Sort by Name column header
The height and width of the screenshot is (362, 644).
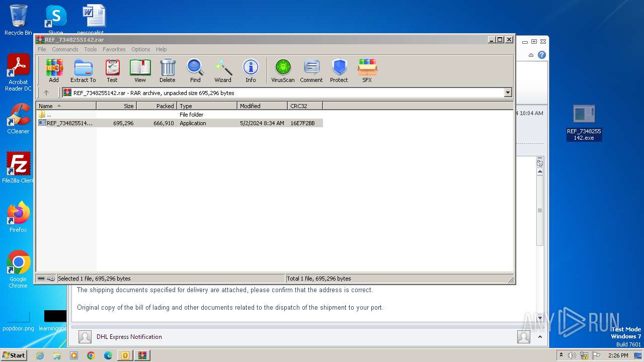click(66, 106)
